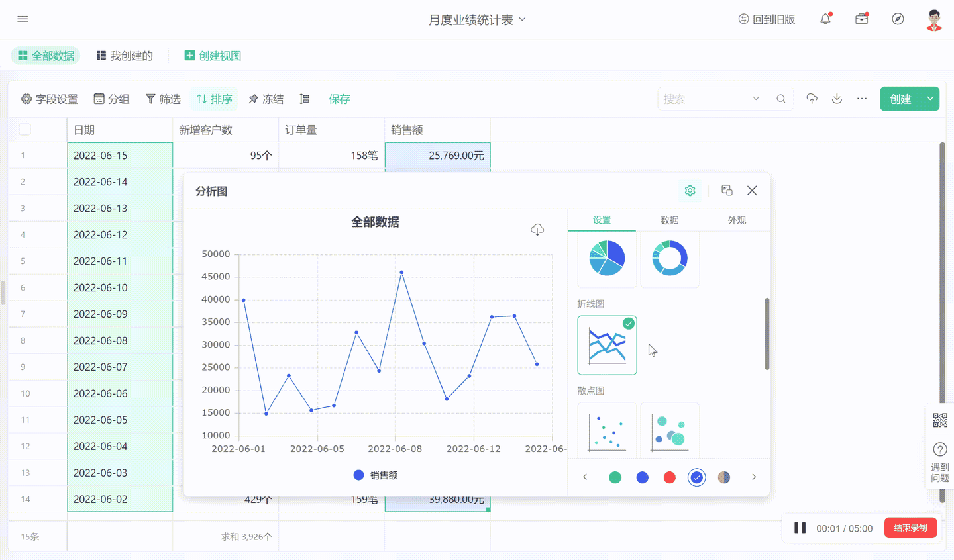Select cell 25,769.00元
This screenshot has height=560, width=954.
tap(438, 156)
